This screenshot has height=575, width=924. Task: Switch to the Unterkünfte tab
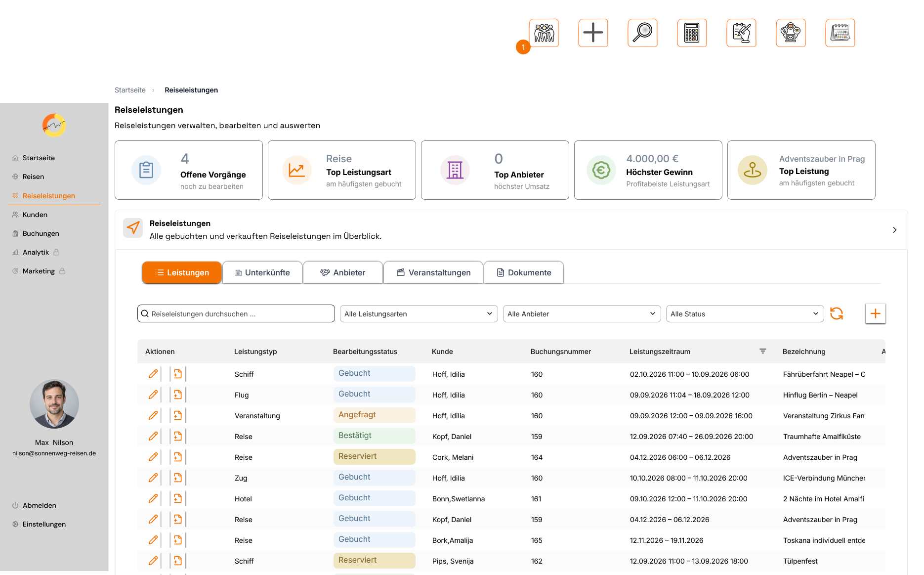[x=262, y=272]
